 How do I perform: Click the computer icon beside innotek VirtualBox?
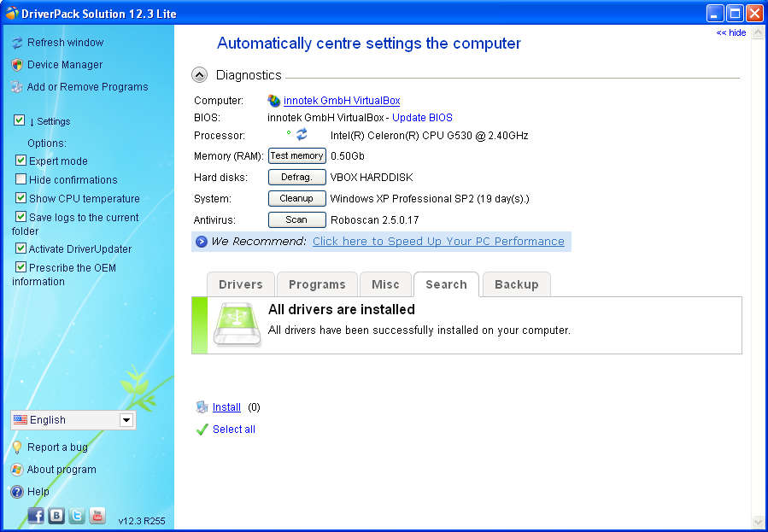[273, 101]
